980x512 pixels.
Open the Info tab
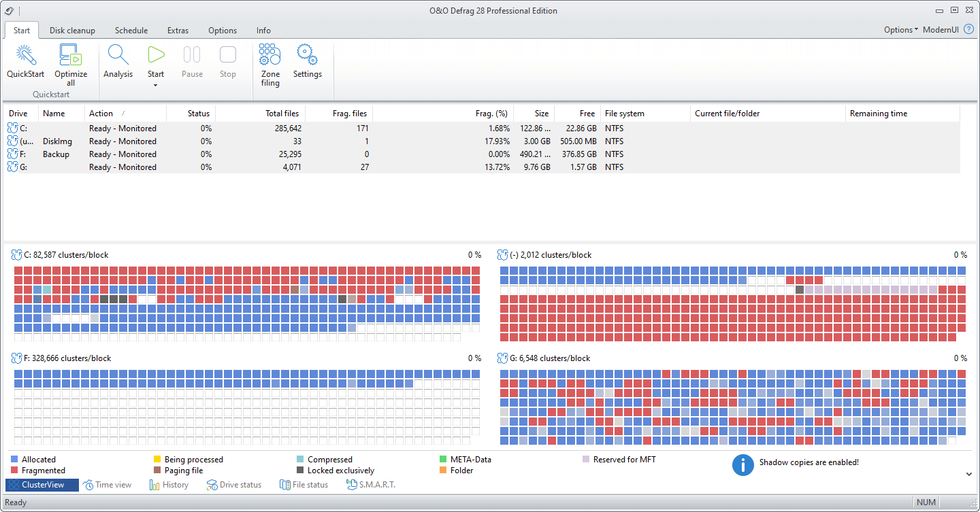click(x=263, y=31)
